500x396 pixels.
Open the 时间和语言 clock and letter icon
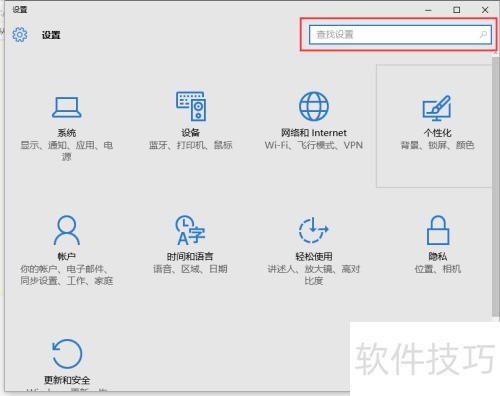190,230
